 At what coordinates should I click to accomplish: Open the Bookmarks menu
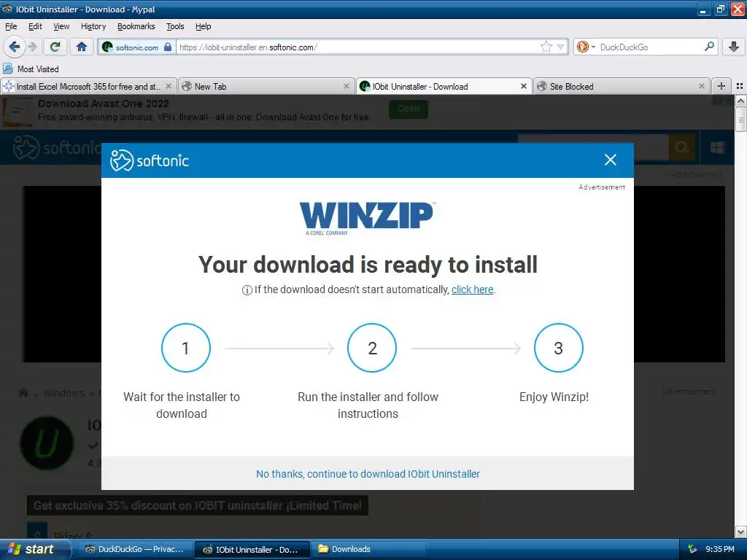tap(136, 26)
